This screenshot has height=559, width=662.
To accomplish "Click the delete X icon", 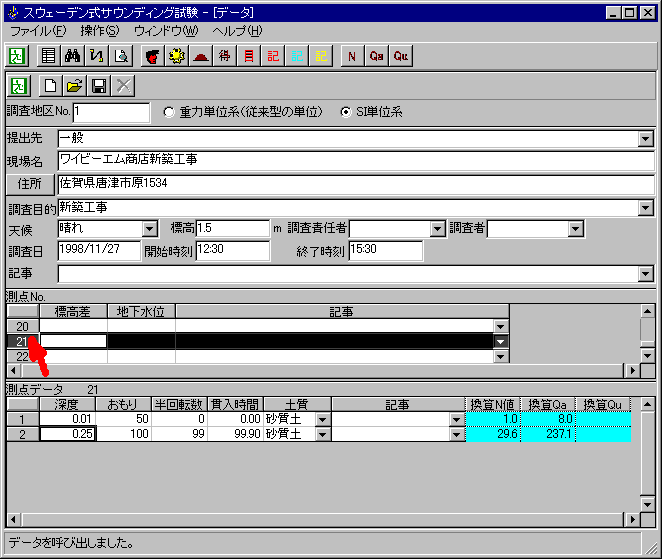I will (x=123, y=86).
